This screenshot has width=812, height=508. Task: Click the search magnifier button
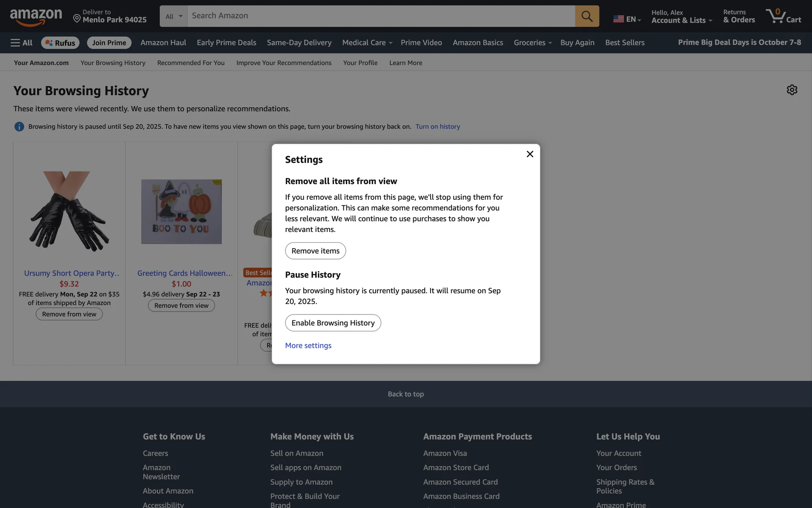587,16
